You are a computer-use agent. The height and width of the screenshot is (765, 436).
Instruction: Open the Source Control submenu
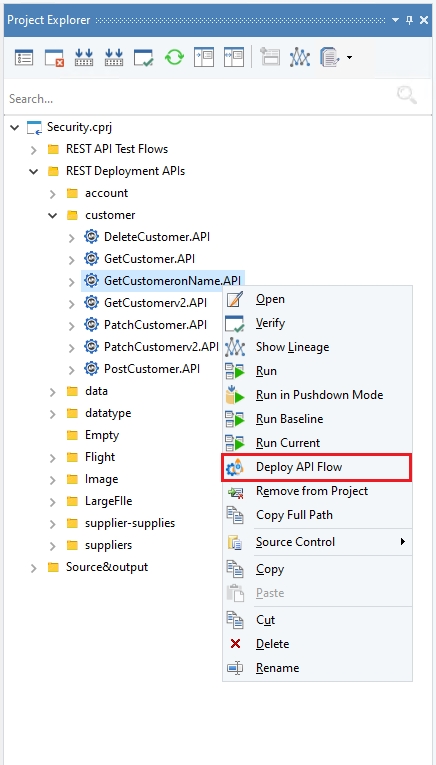coord(317,542)
